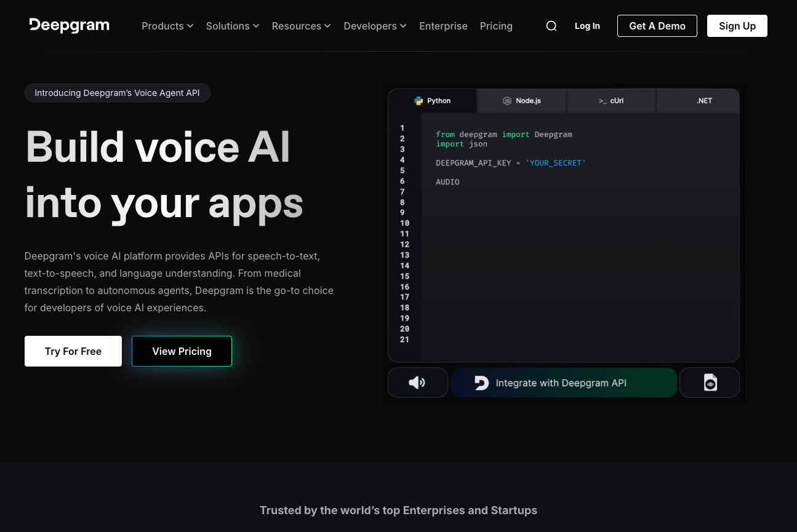Click the AUDIO text in code editor
Image resolution: width=797 pixels, height=532 pixels.
point(447,182)
